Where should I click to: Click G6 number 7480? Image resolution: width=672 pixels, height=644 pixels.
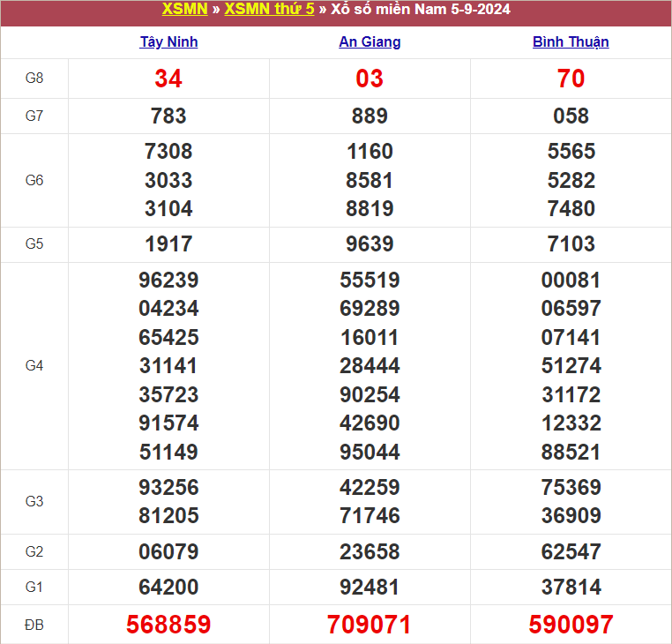pyautogui.click(x=571, y=208)
